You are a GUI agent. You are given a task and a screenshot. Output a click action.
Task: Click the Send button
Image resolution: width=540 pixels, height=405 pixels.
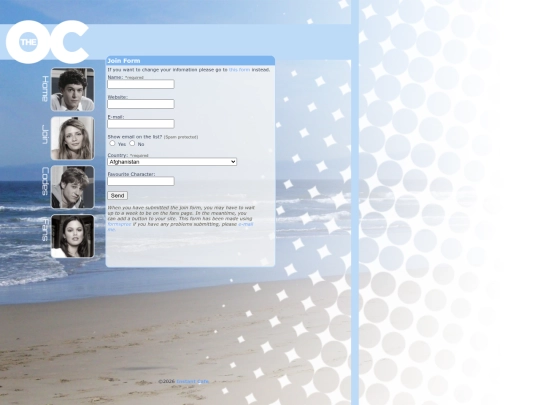coord(117,196)
